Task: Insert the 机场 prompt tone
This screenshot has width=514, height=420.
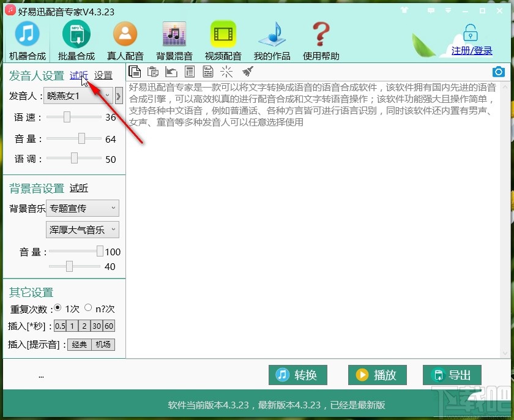Action: (103, 345)
